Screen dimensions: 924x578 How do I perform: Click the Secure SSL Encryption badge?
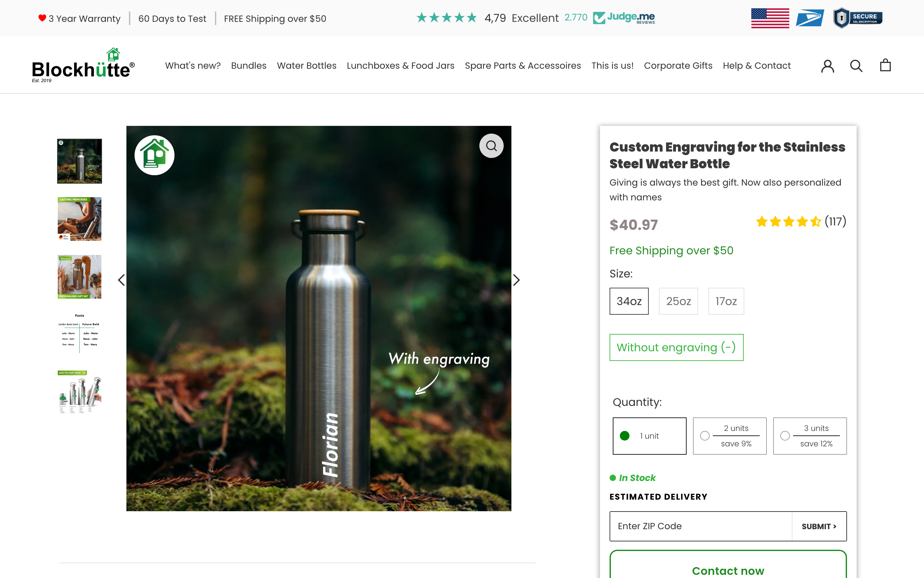(x=858, y=18)
